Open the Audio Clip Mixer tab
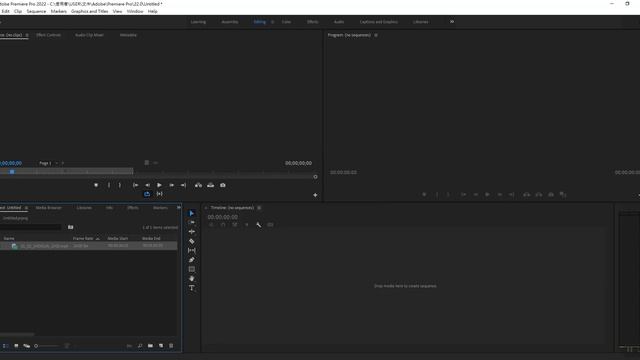640x360 pixels. coord(89,35)
